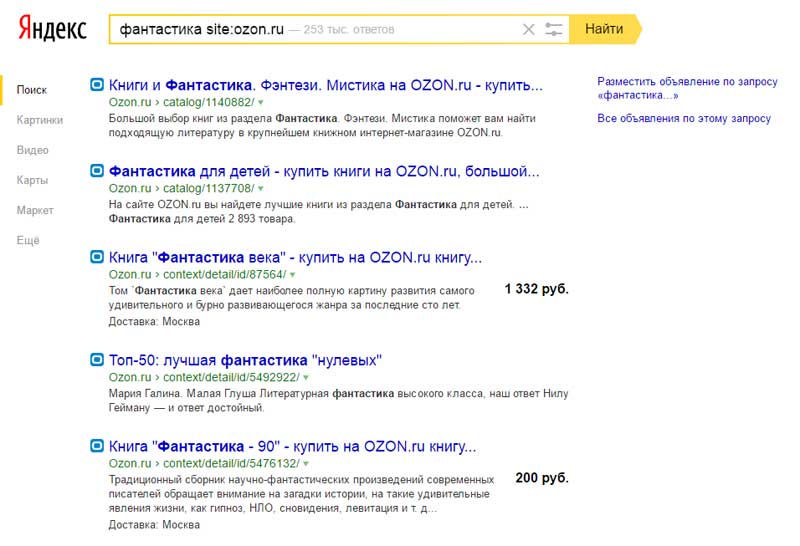Click the 253 тыс. ответов count text
Screen dimensions: 800x546
click(x=349, y=30)
